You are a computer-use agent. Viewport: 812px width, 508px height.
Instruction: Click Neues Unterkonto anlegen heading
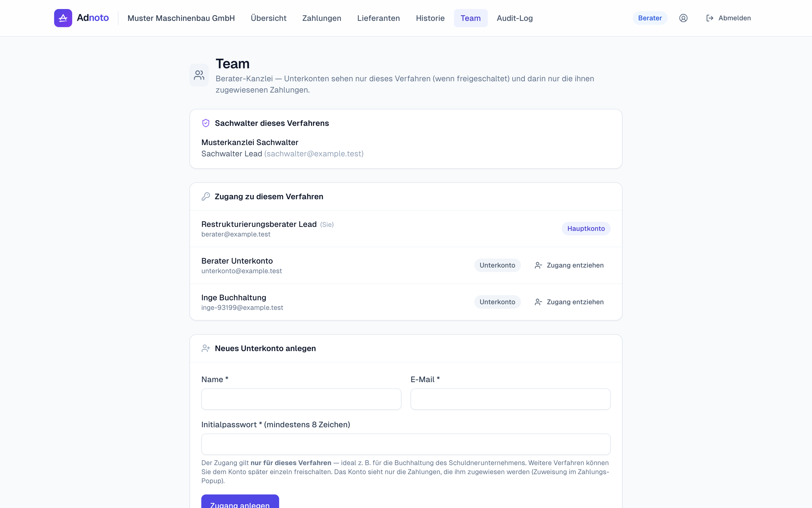click(x=265, y=349)
